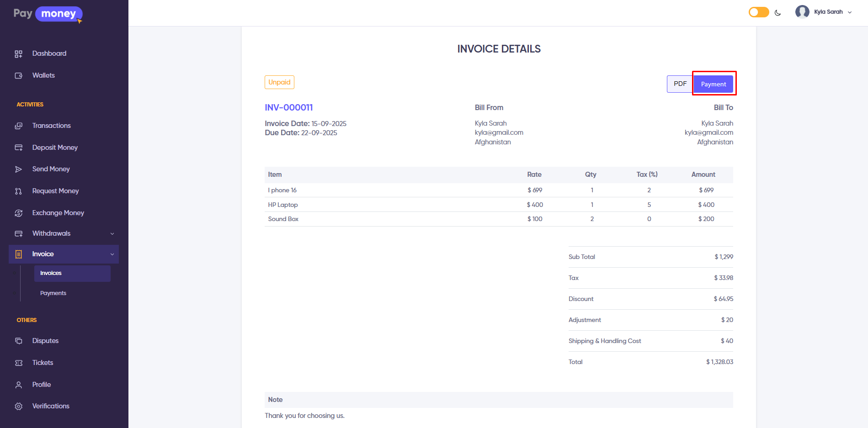
Task: Click the moon theme icon
Action: [x=777, y=13]
